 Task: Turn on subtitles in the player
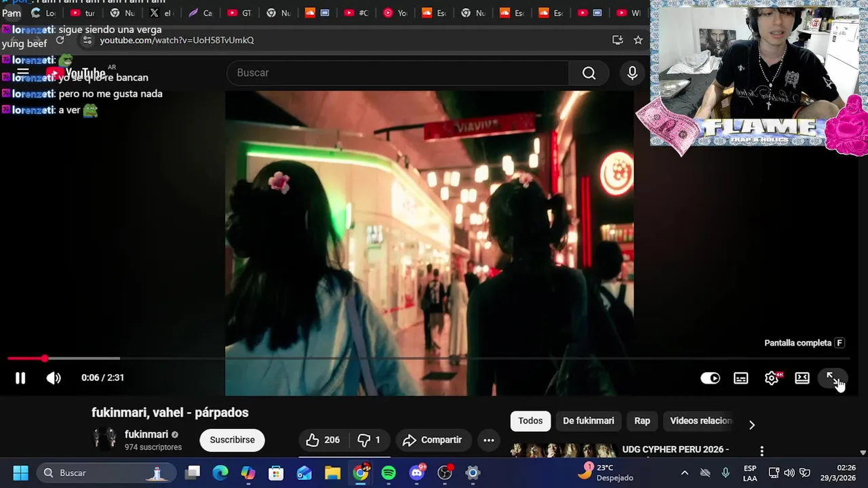tap(741, 378)
